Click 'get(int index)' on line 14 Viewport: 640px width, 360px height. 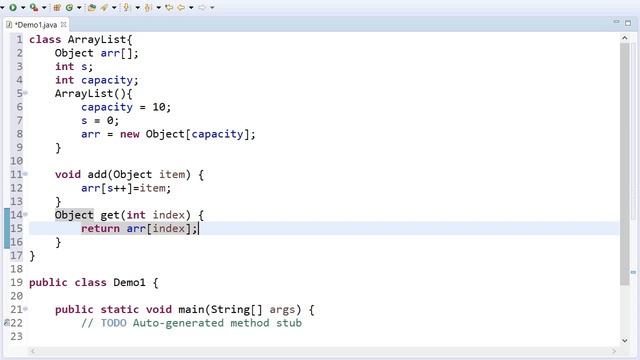tap(145, 215)
